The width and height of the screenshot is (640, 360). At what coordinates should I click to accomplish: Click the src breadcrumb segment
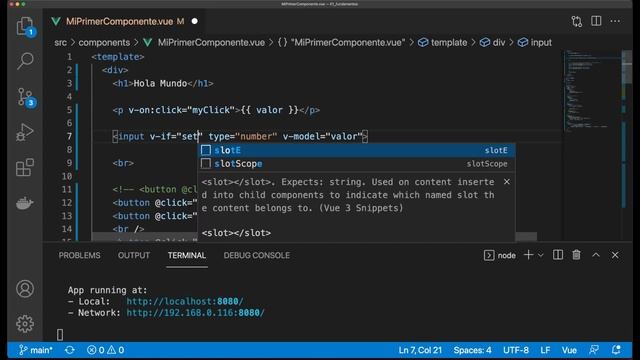click(x=60, y=42)
